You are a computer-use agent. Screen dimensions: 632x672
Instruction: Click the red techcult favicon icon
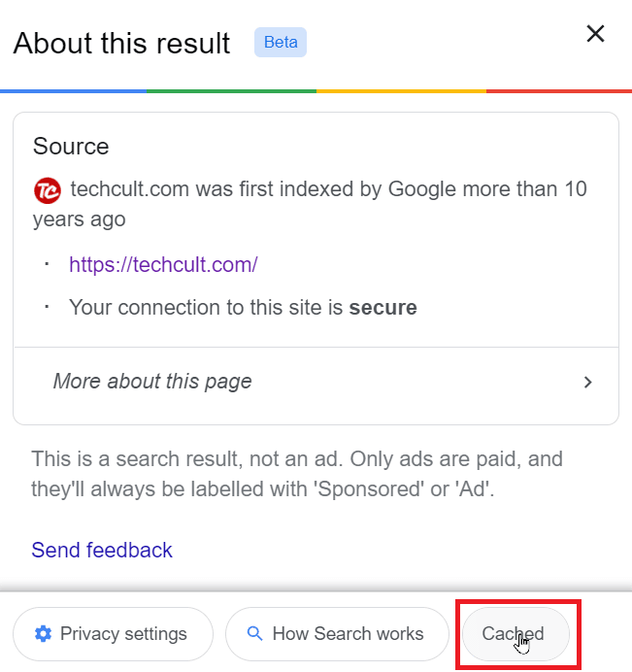48,190
